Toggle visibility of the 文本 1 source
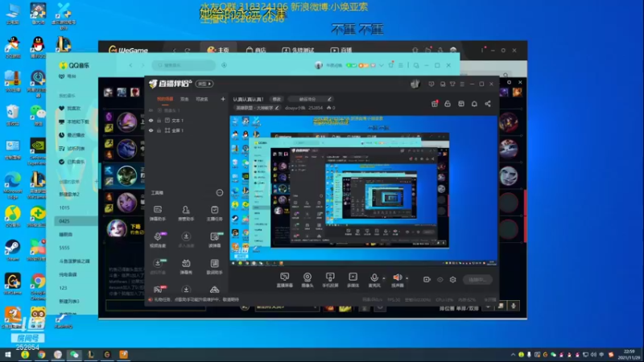This screenshot has width=644, height=362. click(151, 121)
